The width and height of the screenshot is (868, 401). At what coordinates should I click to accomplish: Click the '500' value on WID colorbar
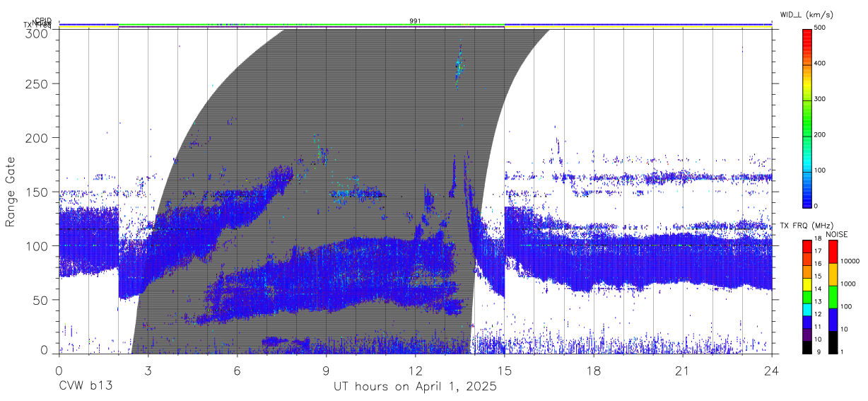(821, 28)
